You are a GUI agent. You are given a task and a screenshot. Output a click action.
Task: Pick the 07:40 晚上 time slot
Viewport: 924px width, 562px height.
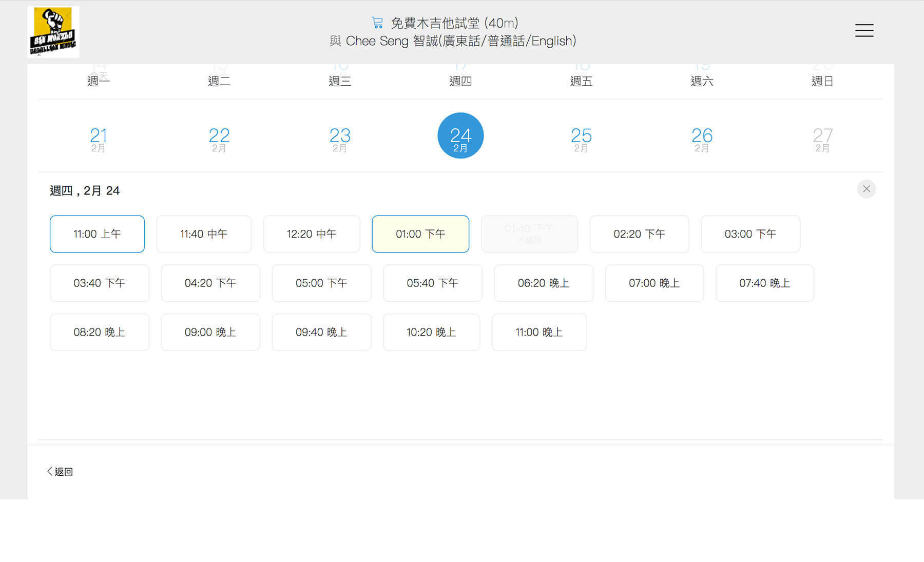tap(764, 283)
